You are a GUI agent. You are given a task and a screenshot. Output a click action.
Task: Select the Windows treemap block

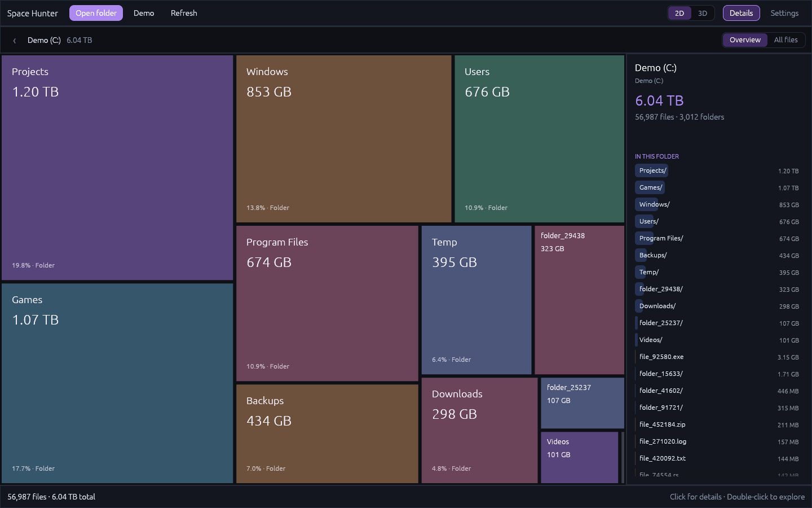(x=344, y=139)
